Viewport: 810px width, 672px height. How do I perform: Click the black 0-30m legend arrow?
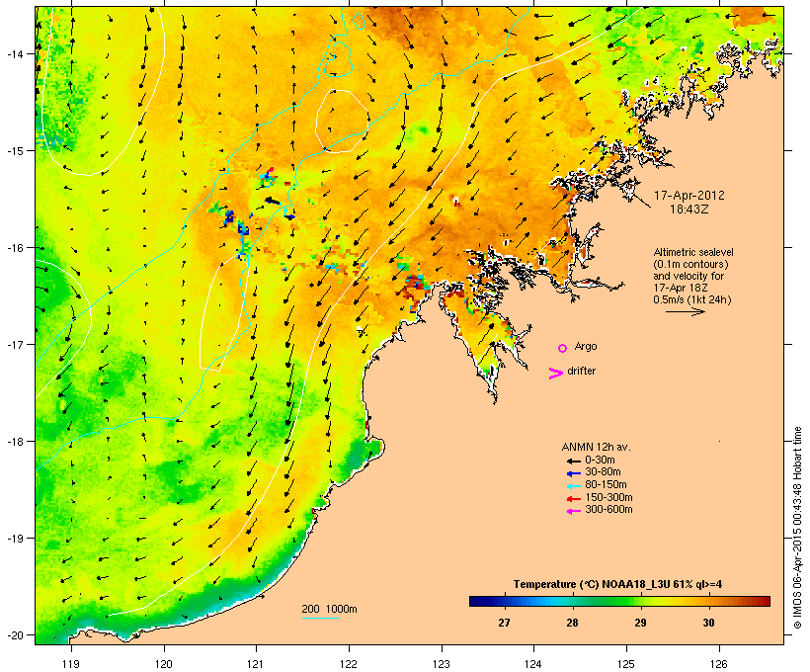point(573,461)
